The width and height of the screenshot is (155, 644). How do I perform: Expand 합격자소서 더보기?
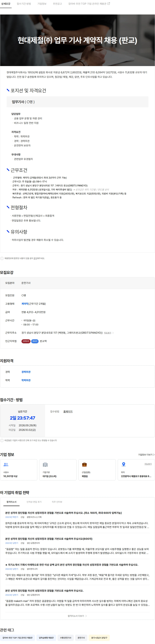pyautogui.click(x=77, y=616)
